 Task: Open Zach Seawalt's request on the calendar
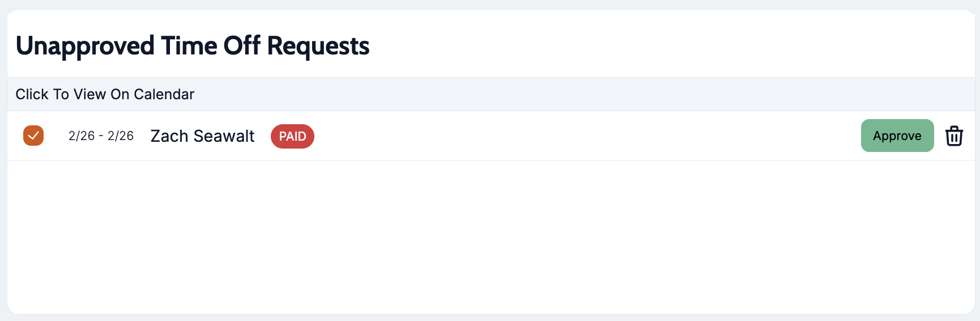(x=202, y=136)
